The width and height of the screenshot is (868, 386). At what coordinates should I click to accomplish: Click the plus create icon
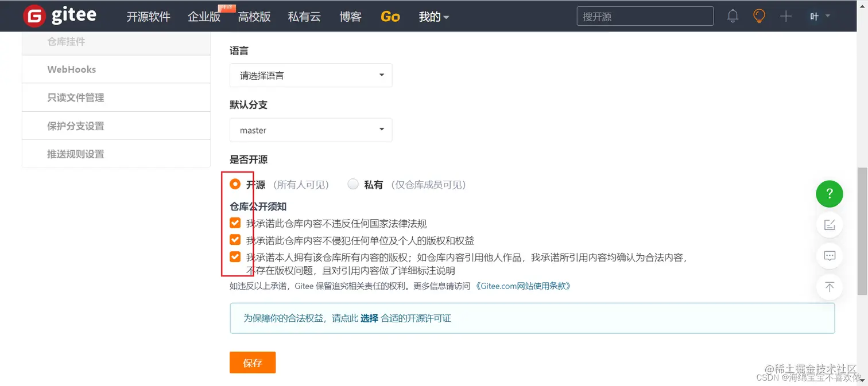click(786, 16)
